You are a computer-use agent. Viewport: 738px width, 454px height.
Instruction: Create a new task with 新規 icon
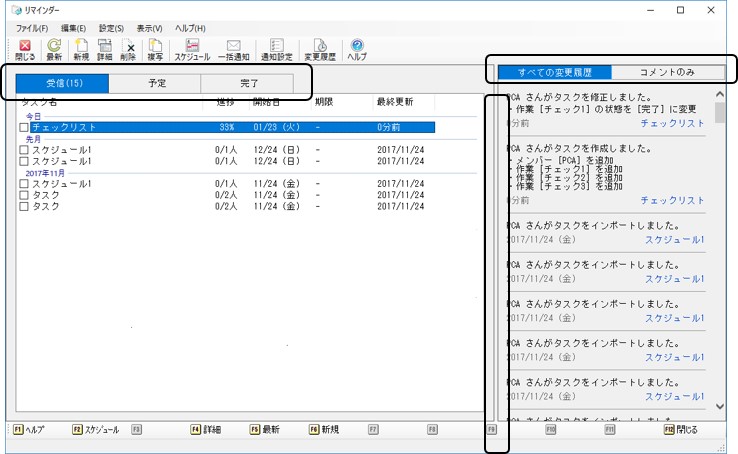[80, 50]
